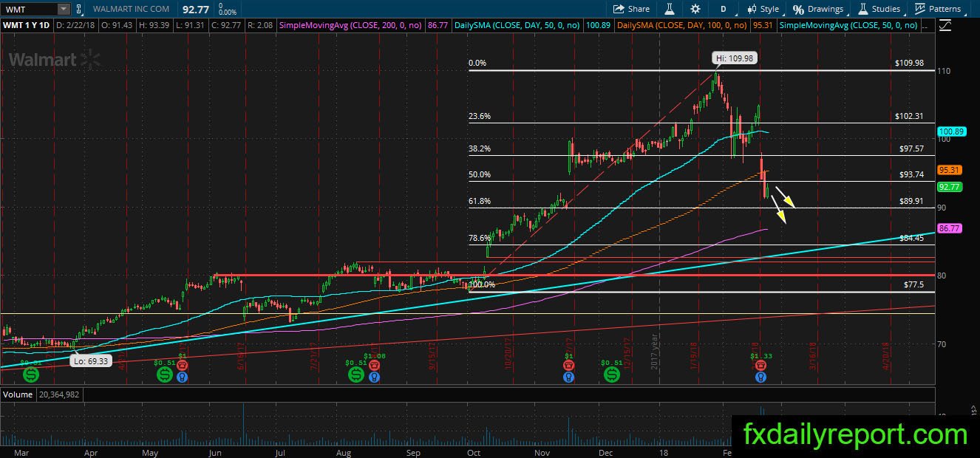Click the symbol link clipboard icon
The height and width of the screenshot is (458, 980).
(81, 9)
